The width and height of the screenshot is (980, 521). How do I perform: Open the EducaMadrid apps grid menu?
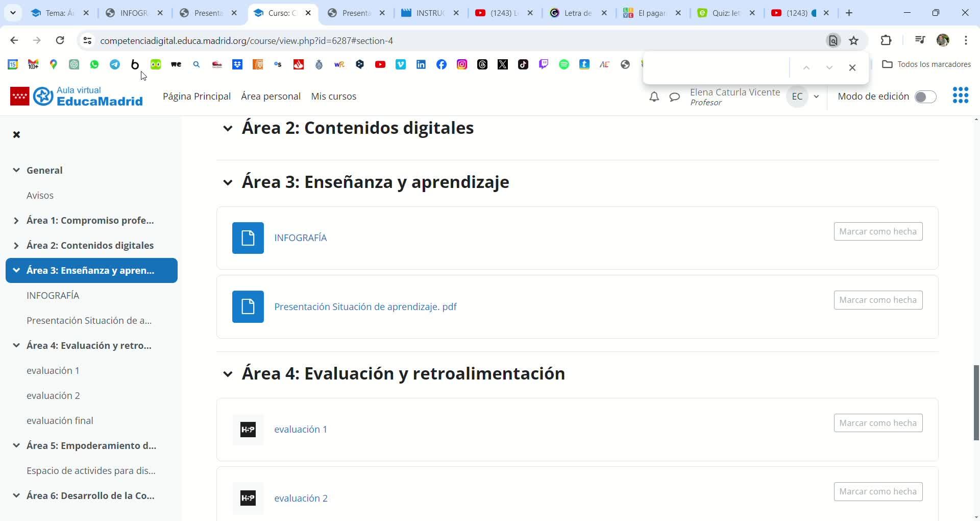coord(960,96)
